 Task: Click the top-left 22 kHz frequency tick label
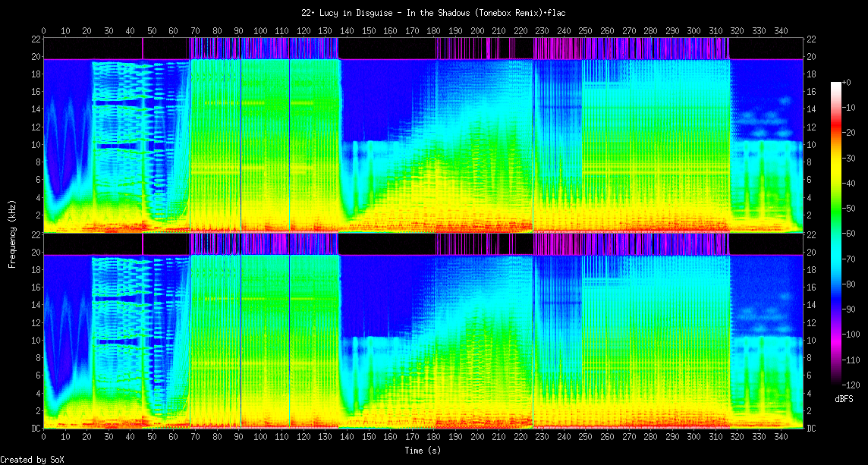tap(35, 39)
